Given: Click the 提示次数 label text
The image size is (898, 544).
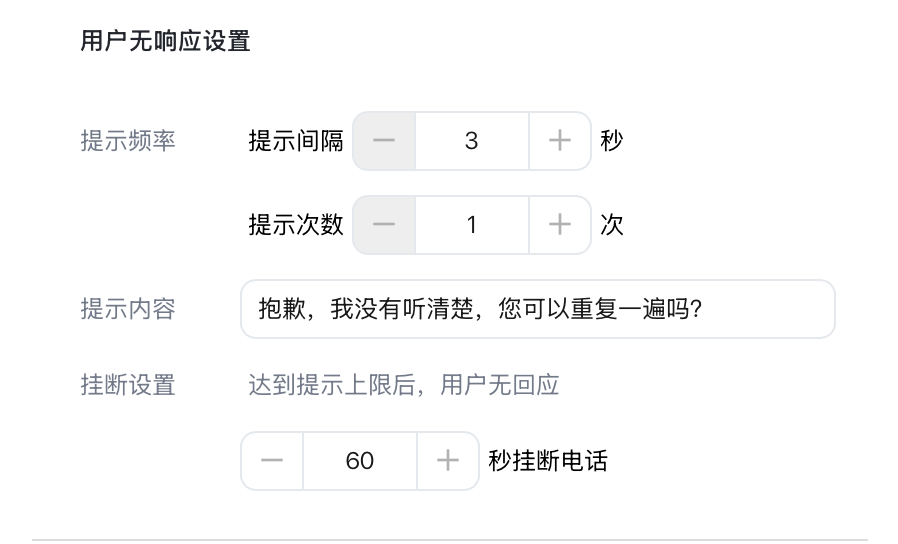Looking at the screenshot, I should pyautogui.click(x=296, y=225).
